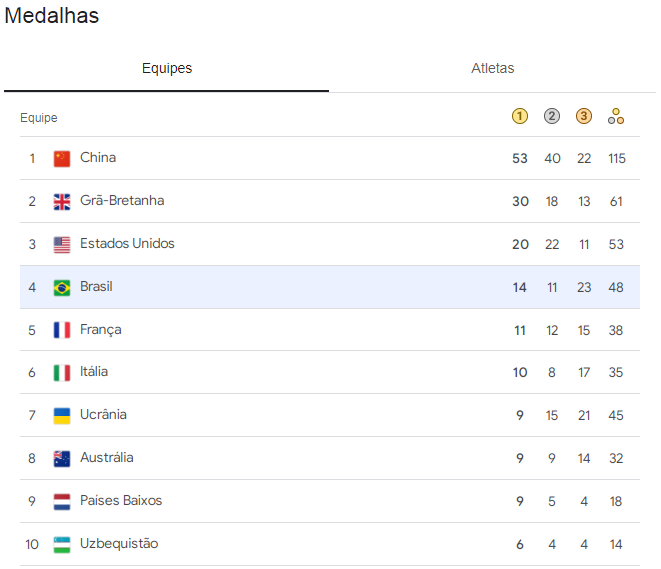
Task: Click the Ucrânia flag icon
Action: 62,416
